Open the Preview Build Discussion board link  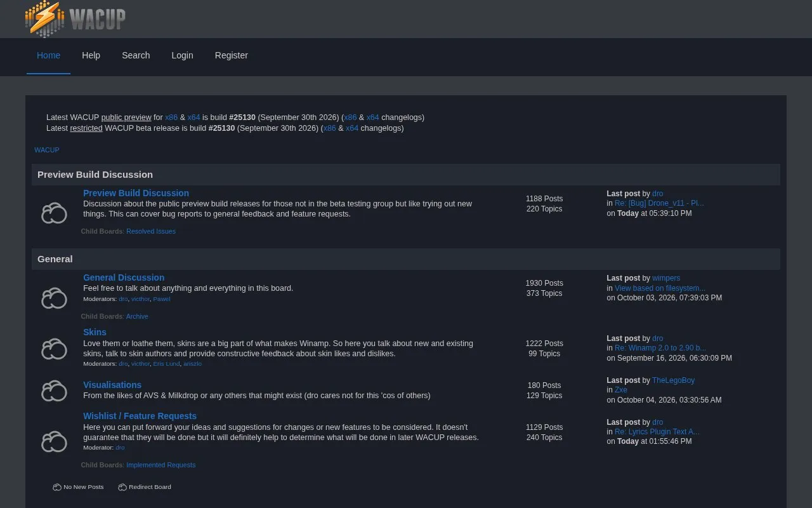coord(136,193)
